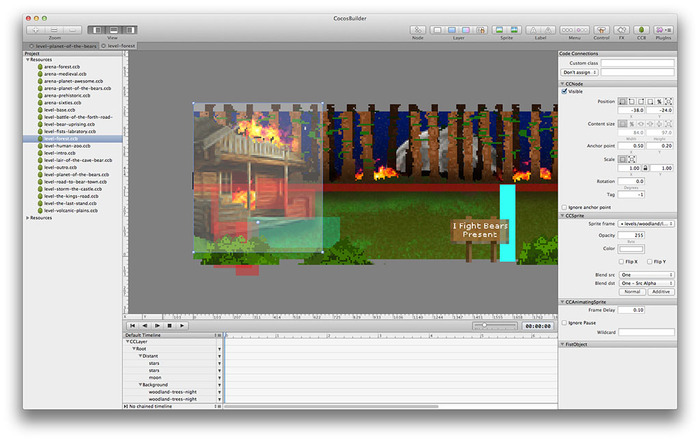
Task: Open the CCB file toolbar icon
Action: 642,30
